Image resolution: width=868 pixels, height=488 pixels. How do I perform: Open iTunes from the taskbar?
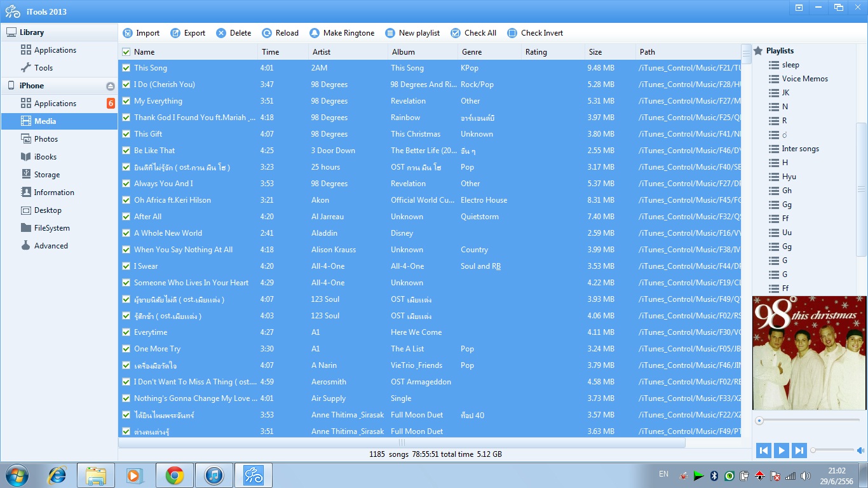[214, 475]
